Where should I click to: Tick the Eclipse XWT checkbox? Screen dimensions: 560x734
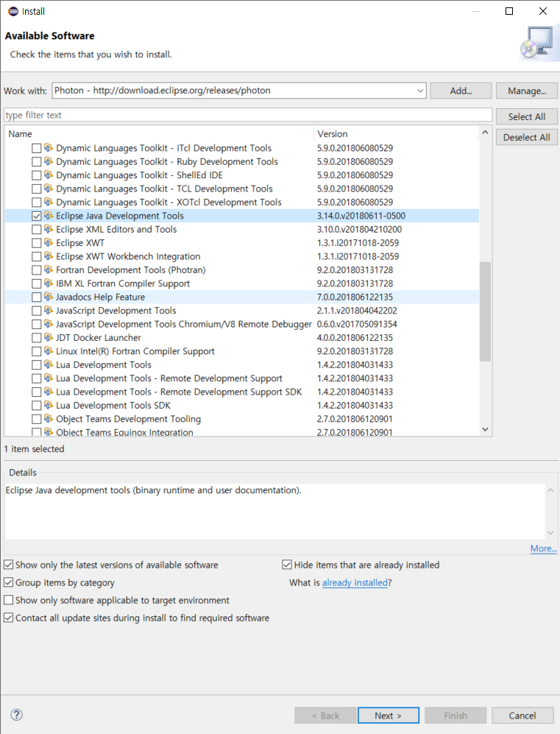pos(37,244)
